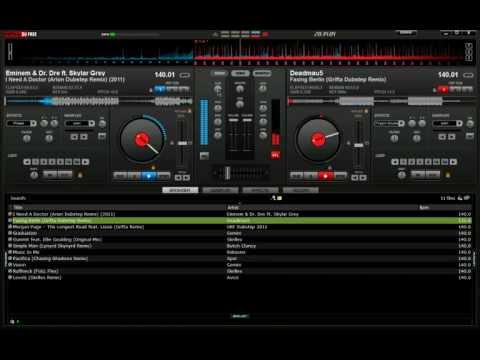Double loop length on left deck
Screen dimensions: 480x360
(85, 162)
